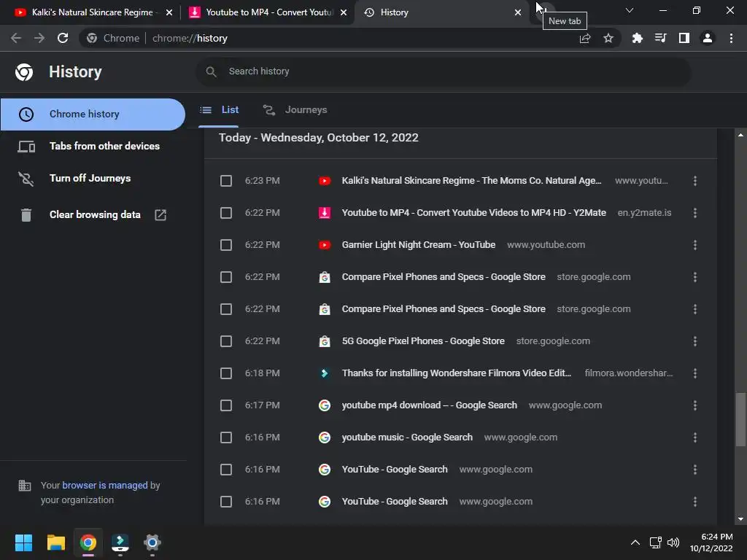Click the scrollbar down arrow

[740, 519]
